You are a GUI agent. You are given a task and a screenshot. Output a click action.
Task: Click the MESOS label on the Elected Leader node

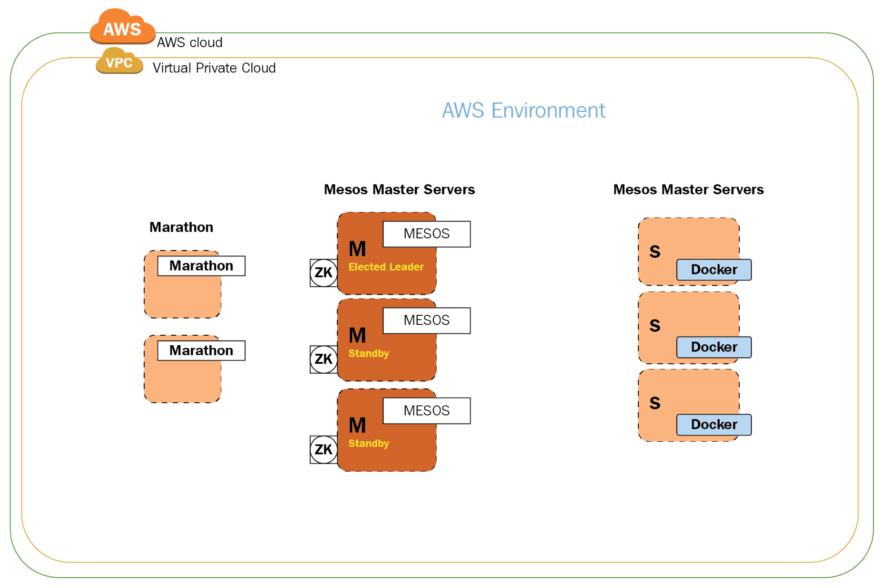427,234
